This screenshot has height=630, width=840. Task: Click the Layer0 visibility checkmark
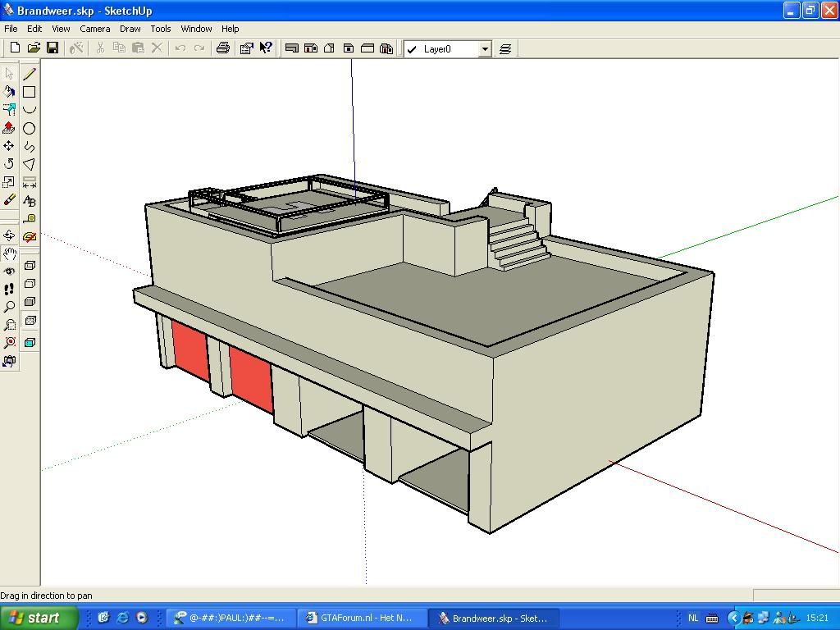coord(412,49)
